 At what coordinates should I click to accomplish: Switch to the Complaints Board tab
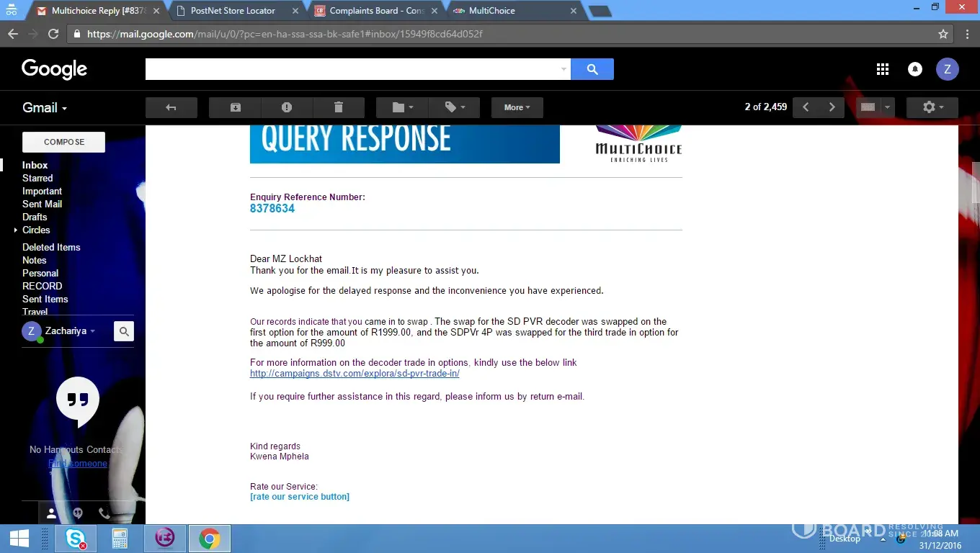376,11
